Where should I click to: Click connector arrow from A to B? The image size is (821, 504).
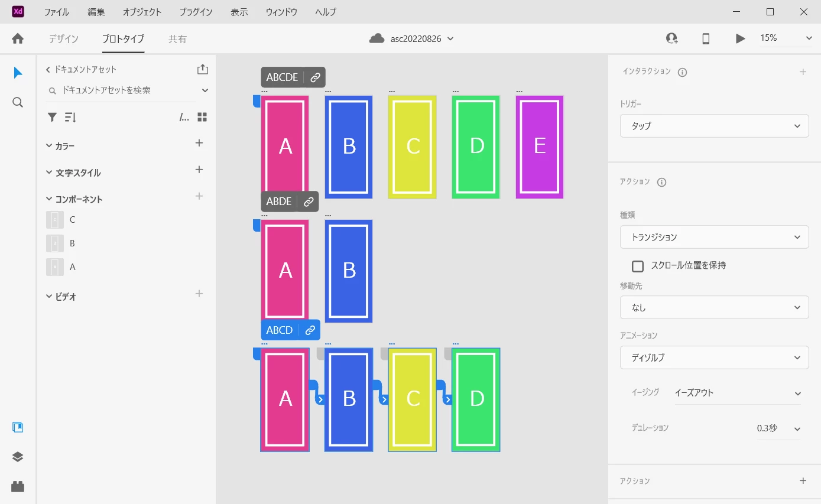tap(320, 400)
